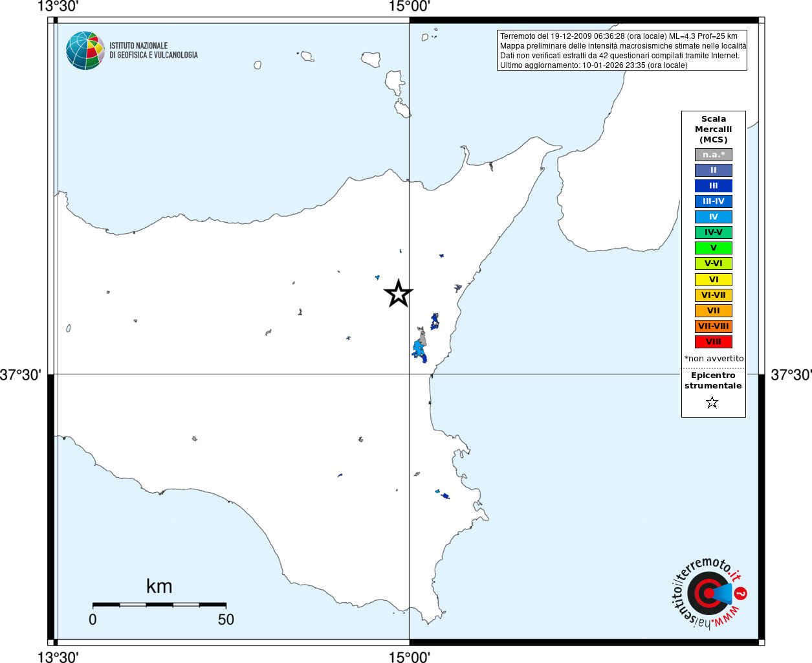Viewport: 812px width, 663px height.
Task: Click the star symbol in the legend
Action: [x=712, y=403]
